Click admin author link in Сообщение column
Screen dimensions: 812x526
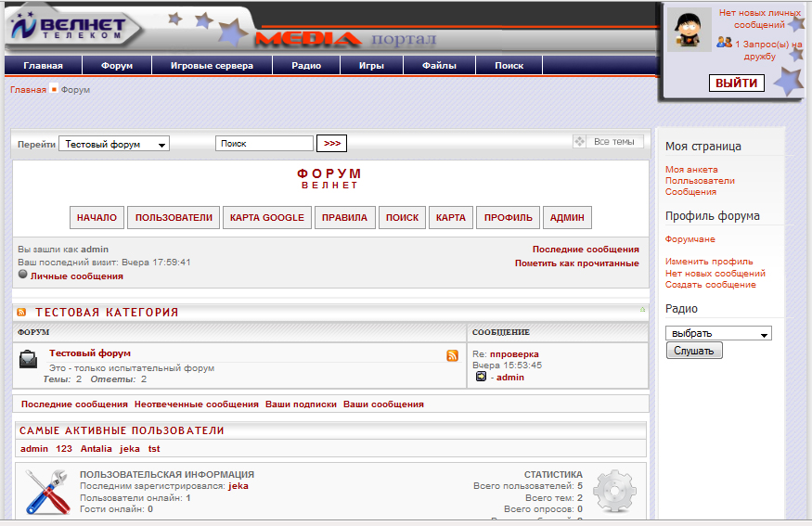pyautogui.click(x=510, y=378)
